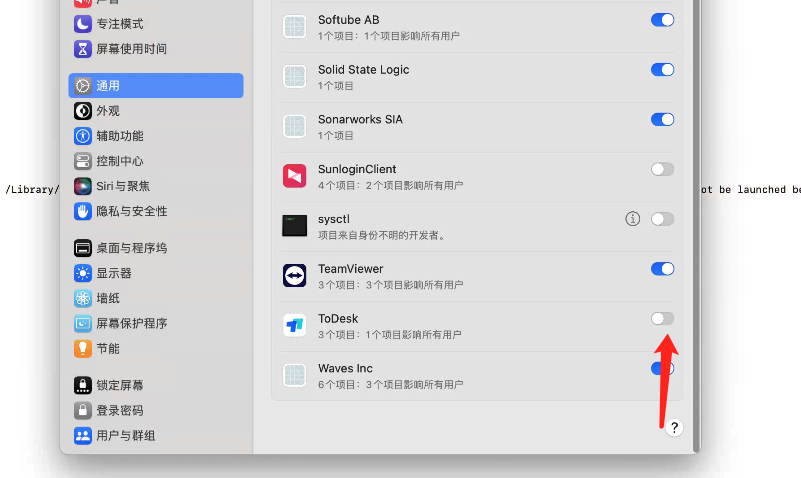Enable the sysctl background item

point(663,219)
